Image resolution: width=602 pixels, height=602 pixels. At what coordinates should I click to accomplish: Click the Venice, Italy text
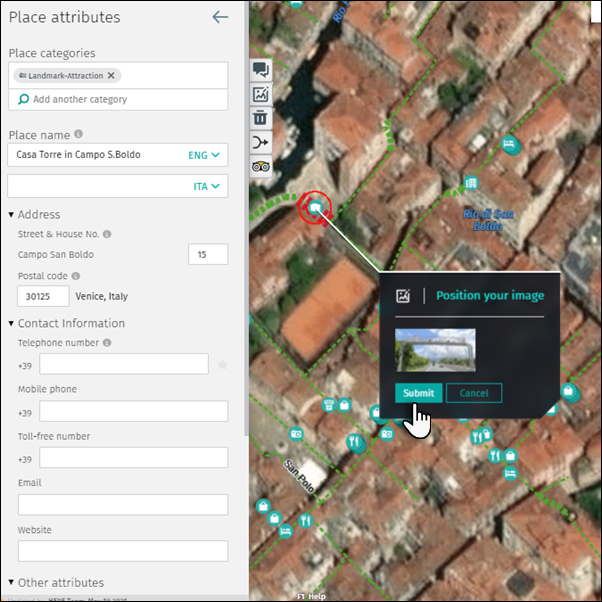[102, 296]
